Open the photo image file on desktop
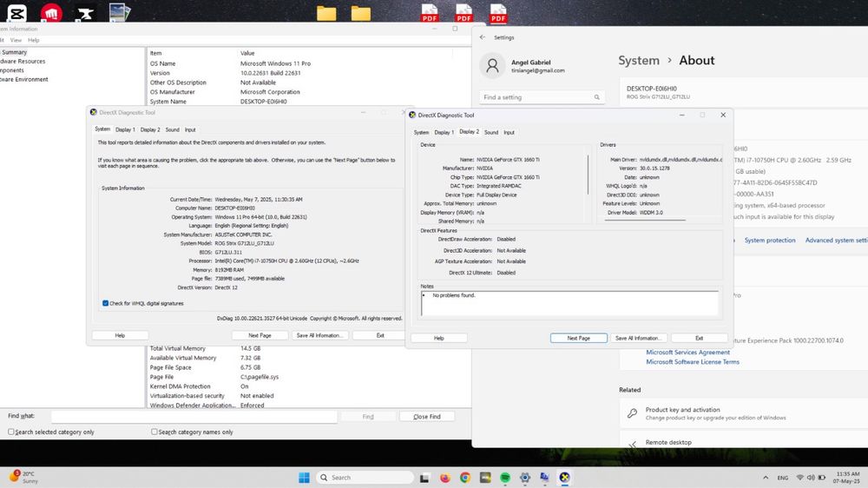The height and width of the screenshot is (488, 868). 120,13
